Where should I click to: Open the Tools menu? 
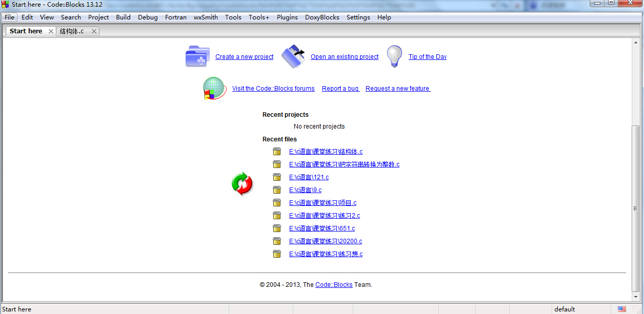[x=233, y=17]
